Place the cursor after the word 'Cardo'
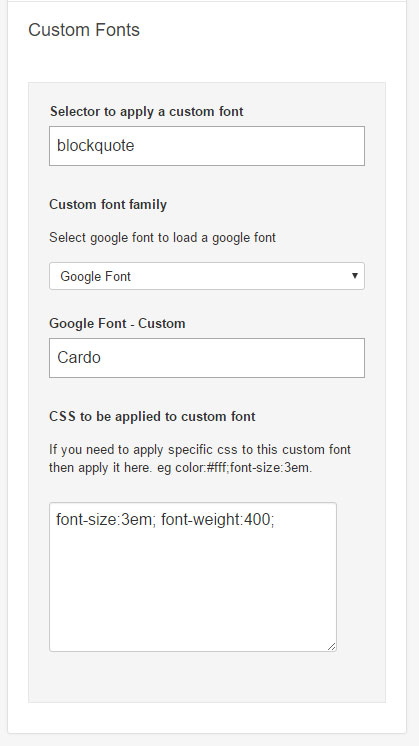The height and width of the screenshot is (746, 419). click(101, 357)
